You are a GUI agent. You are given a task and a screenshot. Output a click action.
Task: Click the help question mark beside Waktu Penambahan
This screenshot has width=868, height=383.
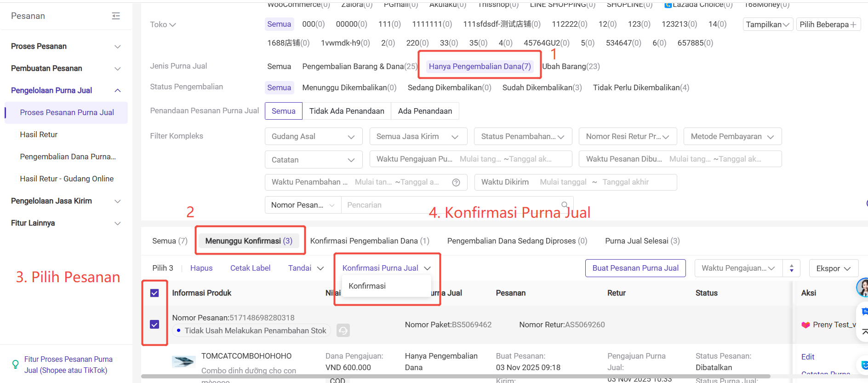point(456,182)
